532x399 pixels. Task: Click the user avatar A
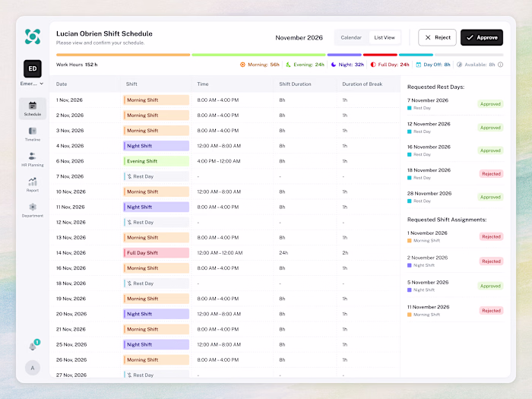tap(33, 368)
